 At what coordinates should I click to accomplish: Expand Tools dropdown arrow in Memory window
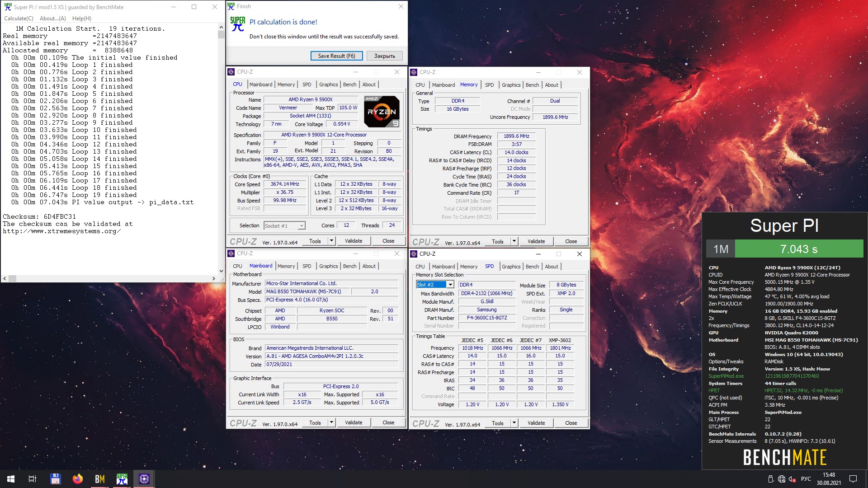[x=514, y=241]
